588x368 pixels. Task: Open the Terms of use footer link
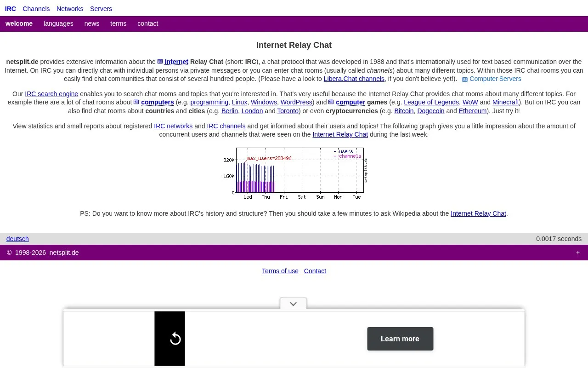(x=280, y=271)
